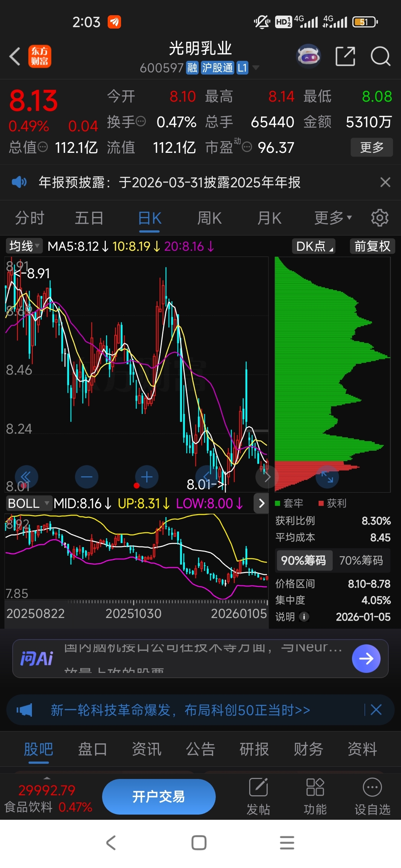Open the 研报 tab
This screenshot has width=401, height=868.
[x=254, y=749]
